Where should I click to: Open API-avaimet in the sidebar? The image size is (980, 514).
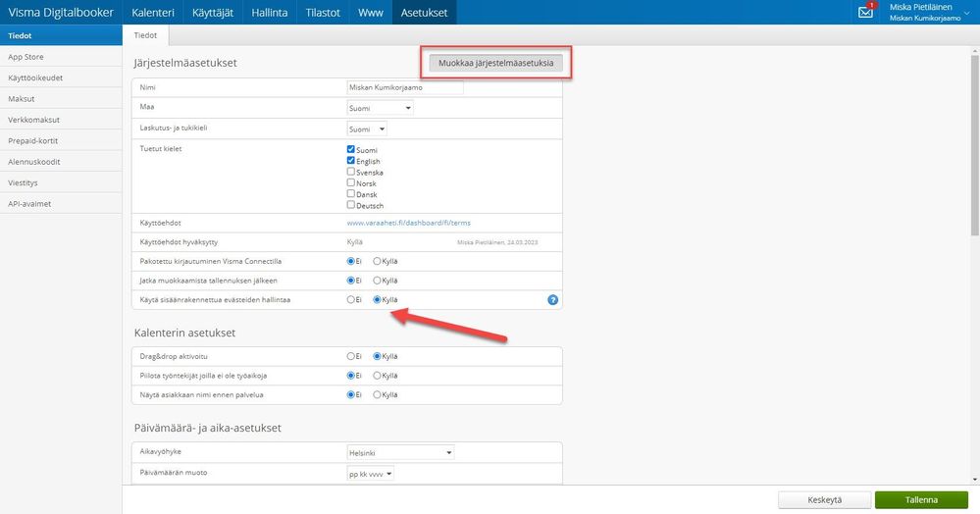click(61, 204)
